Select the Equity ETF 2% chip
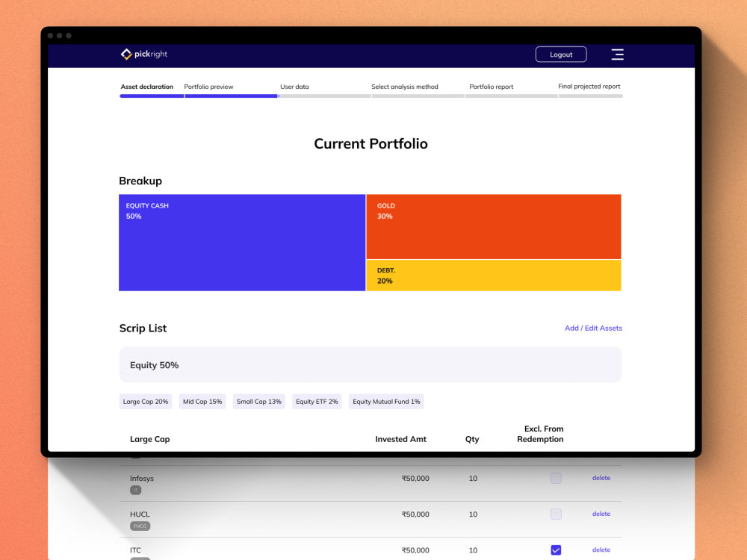 click(317, 402)
